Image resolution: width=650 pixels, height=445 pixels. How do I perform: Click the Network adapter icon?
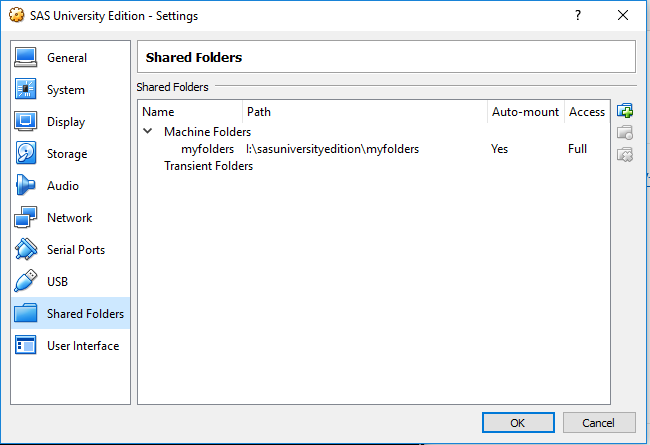27,218
